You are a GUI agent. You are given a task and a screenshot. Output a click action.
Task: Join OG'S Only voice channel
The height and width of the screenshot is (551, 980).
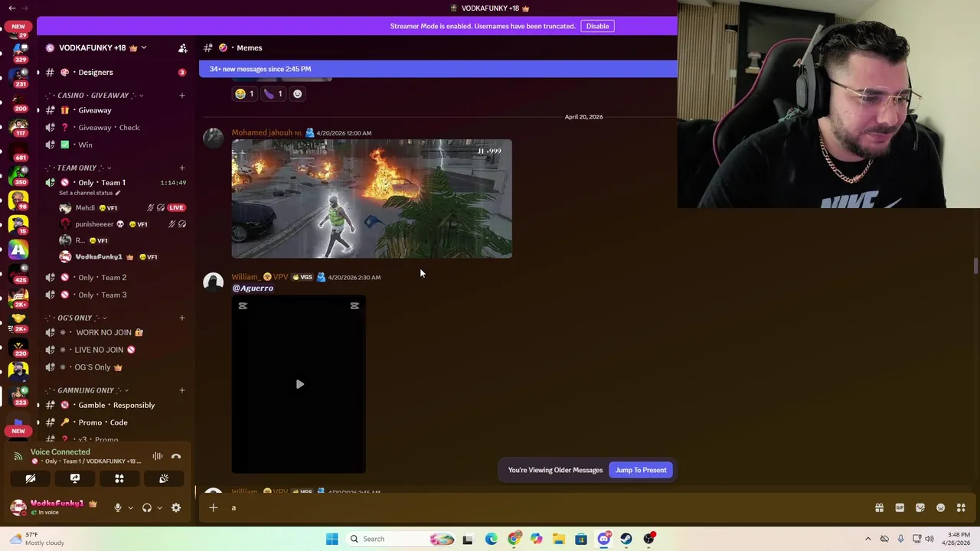pos(115,367)
